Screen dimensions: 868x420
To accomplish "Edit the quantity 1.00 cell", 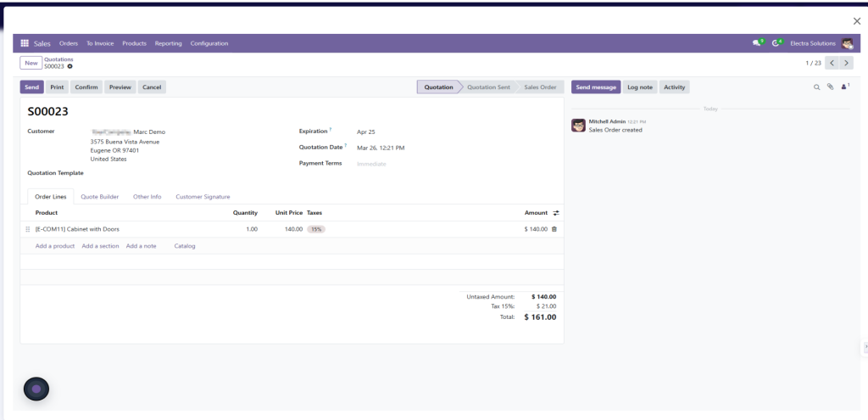I will click(251, 229).
